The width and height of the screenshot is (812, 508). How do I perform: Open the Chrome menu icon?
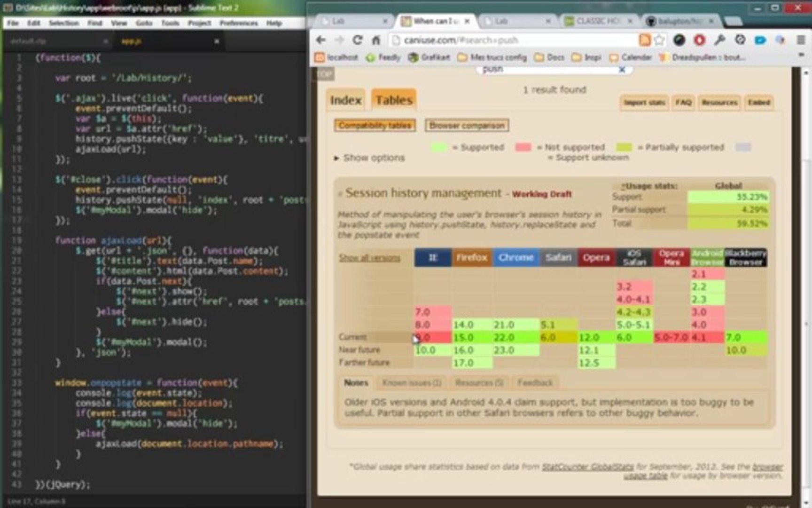click(x=801, y=40)
